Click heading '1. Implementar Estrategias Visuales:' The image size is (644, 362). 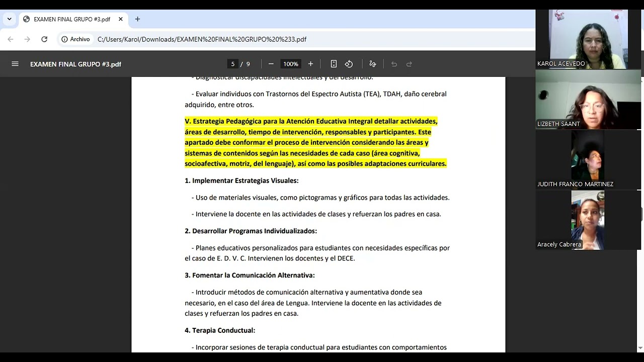coord(242,180)
